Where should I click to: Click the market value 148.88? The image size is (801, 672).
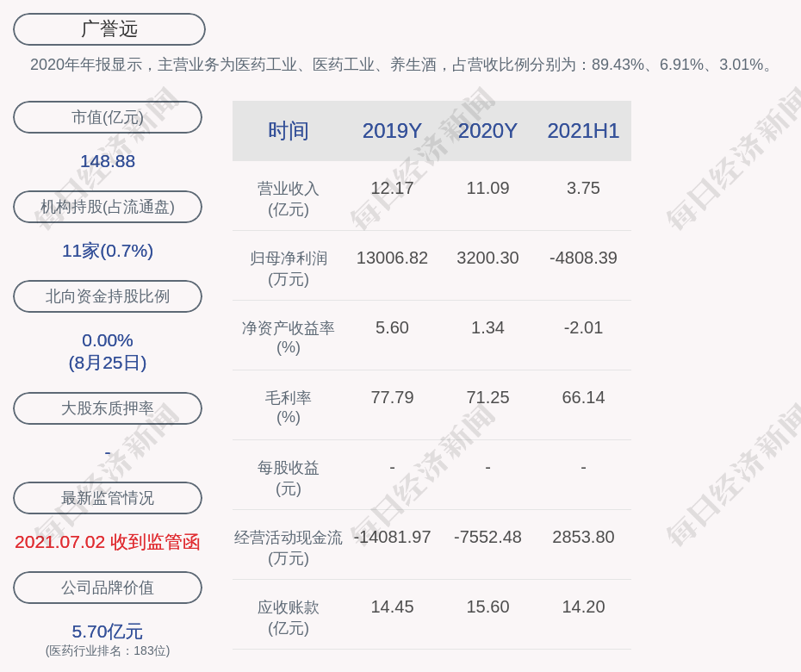[108, 161]
